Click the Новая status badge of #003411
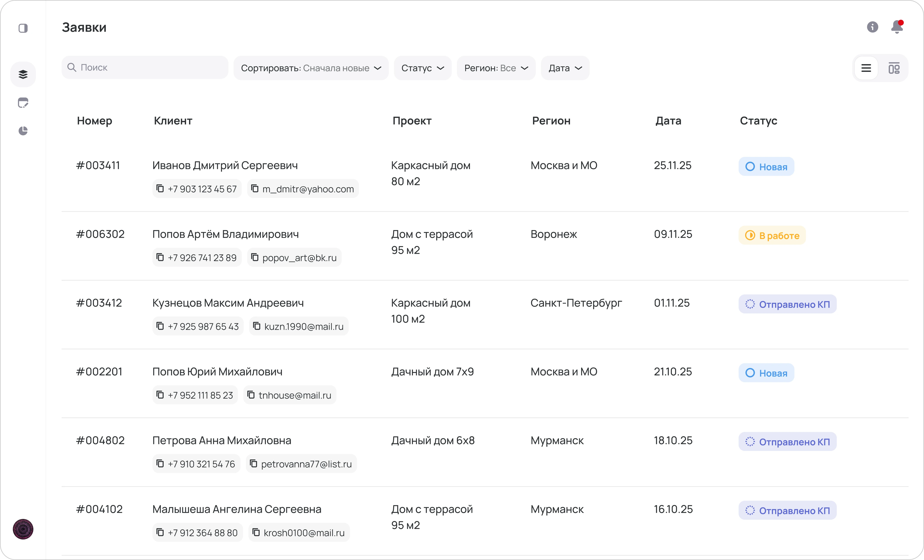This screenshot has height=560, width=924. (x=766, y=166)
